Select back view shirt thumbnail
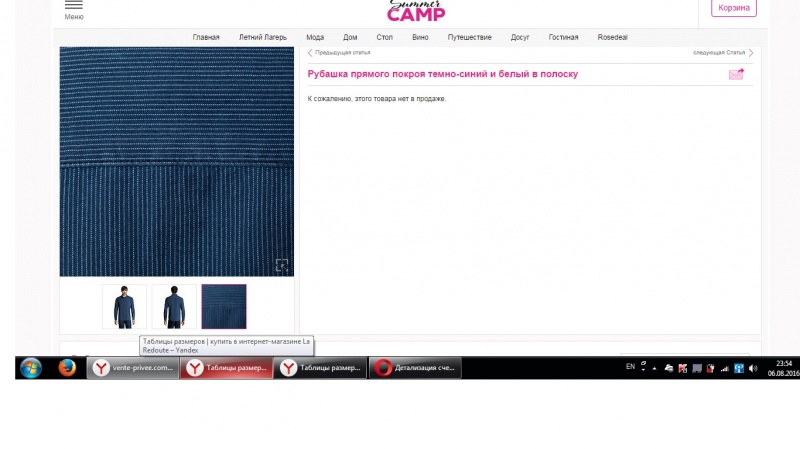The image size is (800, 449). coord(174,307)
